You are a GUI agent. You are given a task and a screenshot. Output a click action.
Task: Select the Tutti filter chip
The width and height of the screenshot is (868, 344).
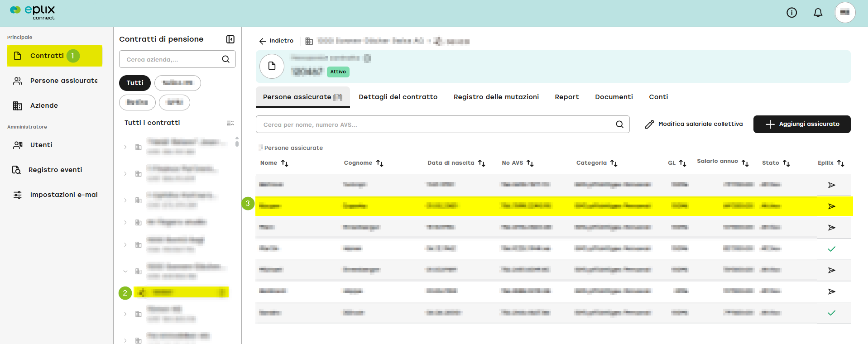135,83
